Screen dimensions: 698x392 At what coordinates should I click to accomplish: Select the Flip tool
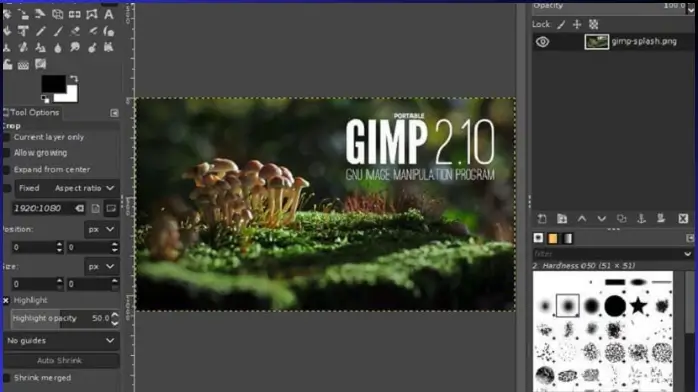pos(75,14)
